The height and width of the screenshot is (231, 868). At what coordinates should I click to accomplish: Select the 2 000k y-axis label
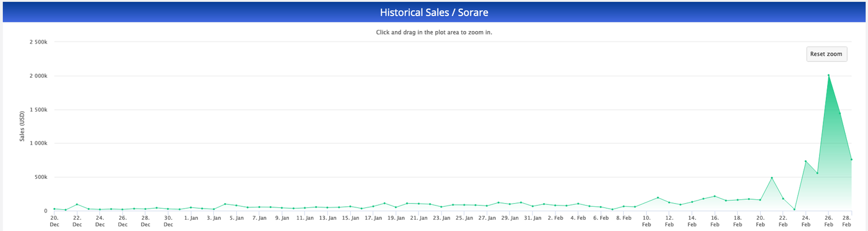tap(38, 76)
